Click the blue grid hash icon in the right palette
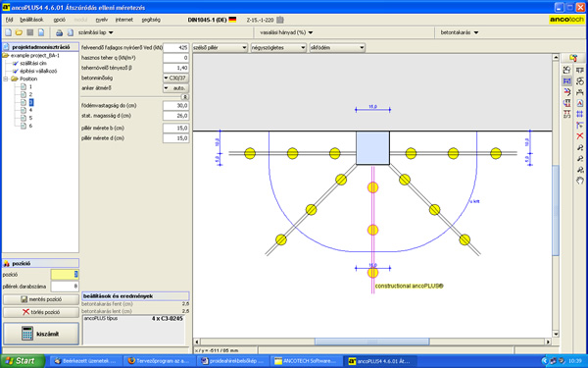This screenshot has height=368, width=588. (580, 114)
